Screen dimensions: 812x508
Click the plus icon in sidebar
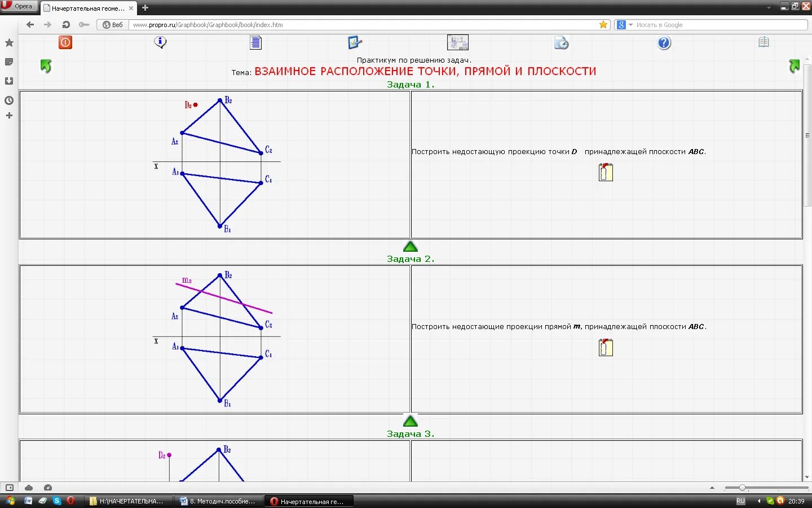[9, 116]
